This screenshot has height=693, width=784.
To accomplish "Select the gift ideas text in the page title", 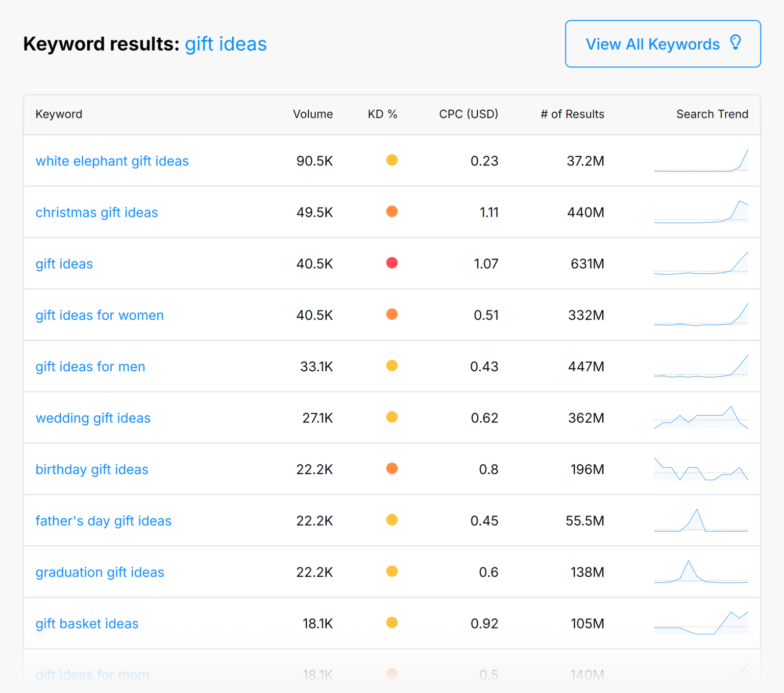I will pos(226,44).
